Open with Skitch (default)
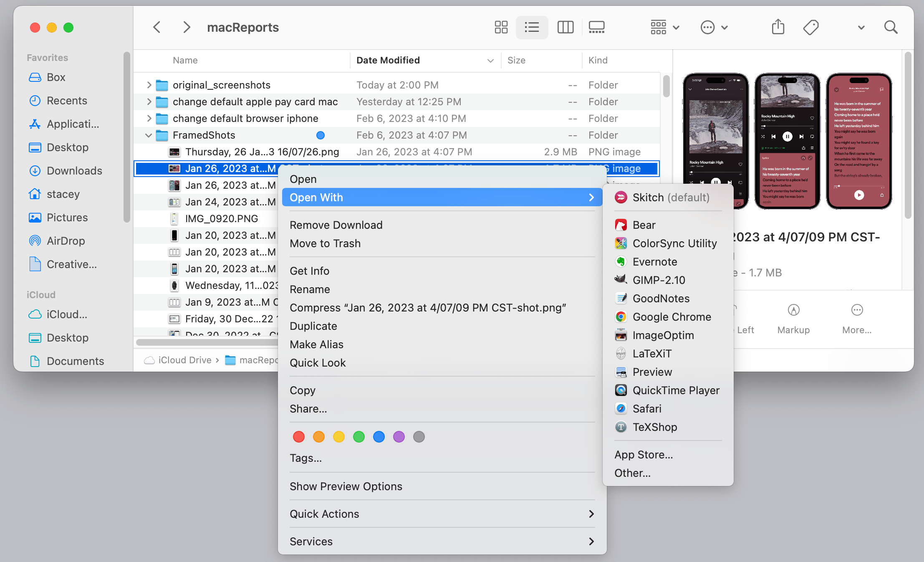 coord(668,197)
